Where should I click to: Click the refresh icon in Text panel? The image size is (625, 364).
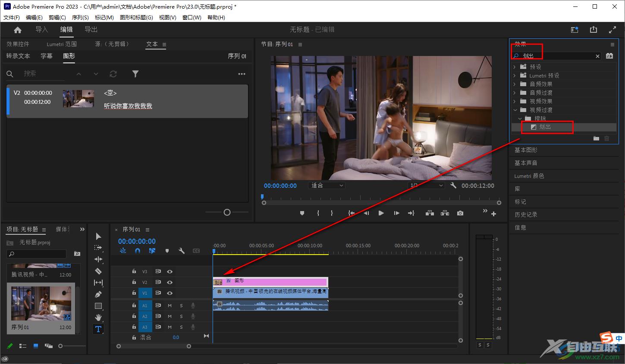(113, 74)
